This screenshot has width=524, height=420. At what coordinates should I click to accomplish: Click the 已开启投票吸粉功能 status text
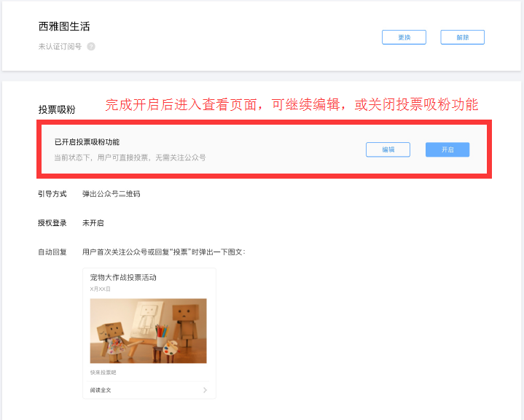(87, 142)
